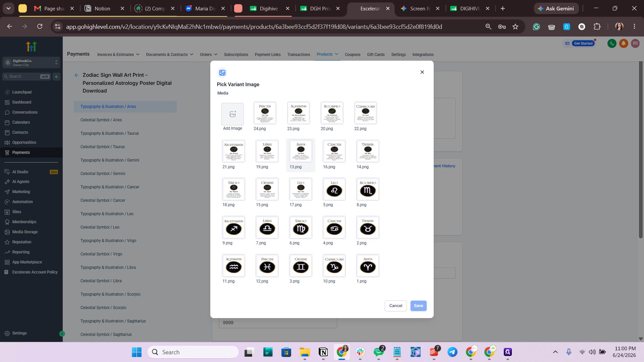644x362 pixels.
Task: Pick the 5.png Leo symbol thumbnail
Action: pos(334,189)
